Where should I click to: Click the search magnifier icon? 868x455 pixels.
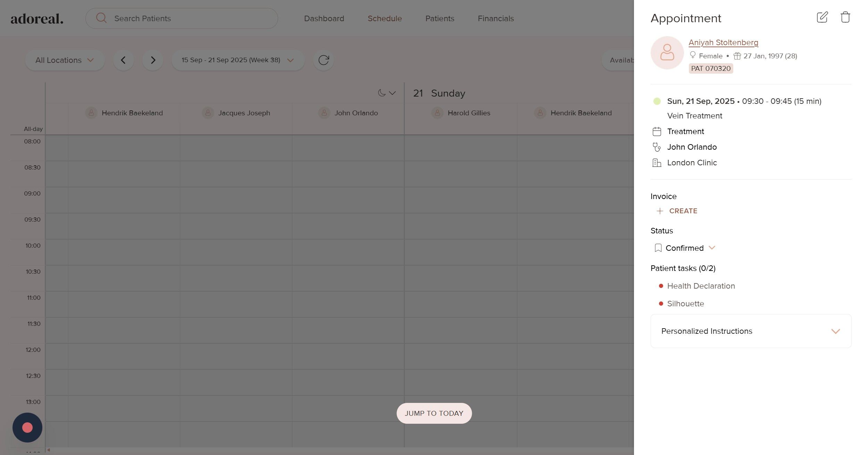(101, 18)
